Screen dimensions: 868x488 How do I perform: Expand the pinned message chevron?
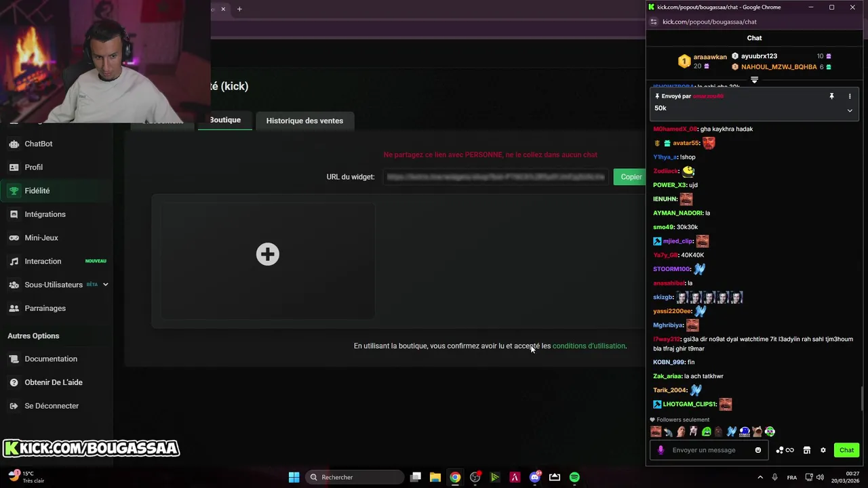click(850, 110)
